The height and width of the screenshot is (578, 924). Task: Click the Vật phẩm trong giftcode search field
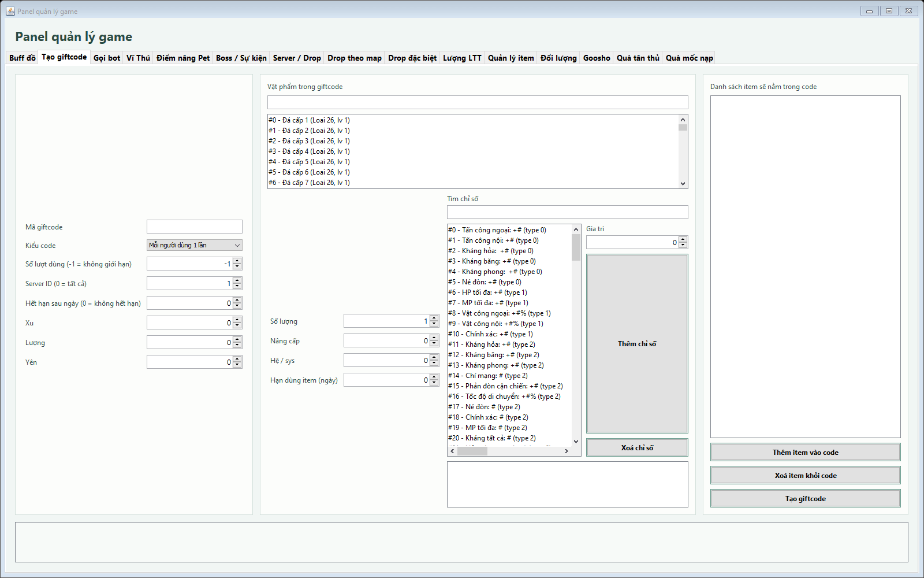click(478, 102)
